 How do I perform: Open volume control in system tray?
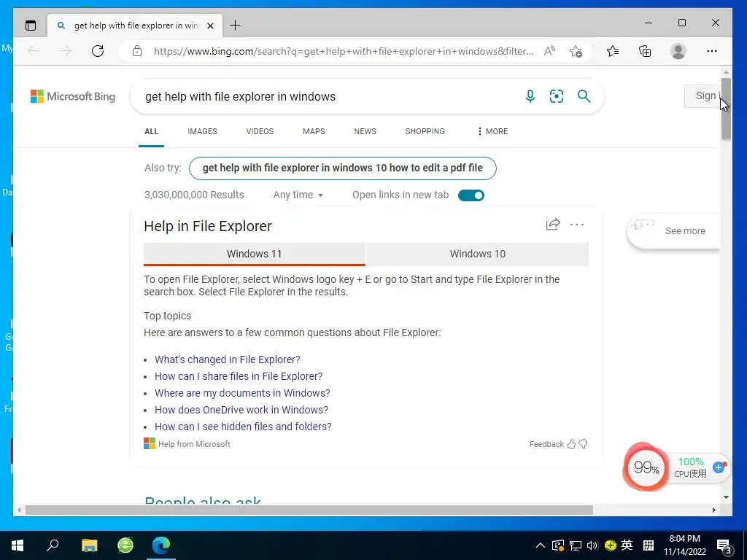pyautogui.click(x=592, y=545)
